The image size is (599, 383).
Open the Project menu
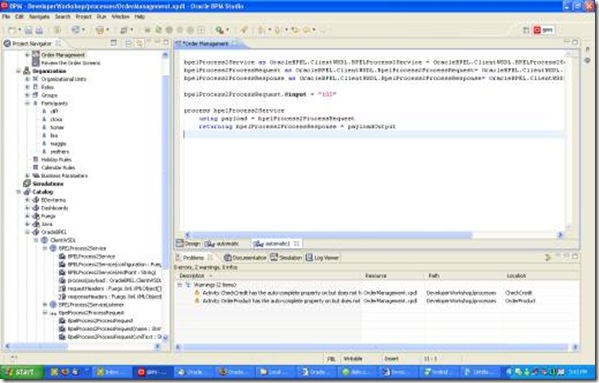point(83,17)
